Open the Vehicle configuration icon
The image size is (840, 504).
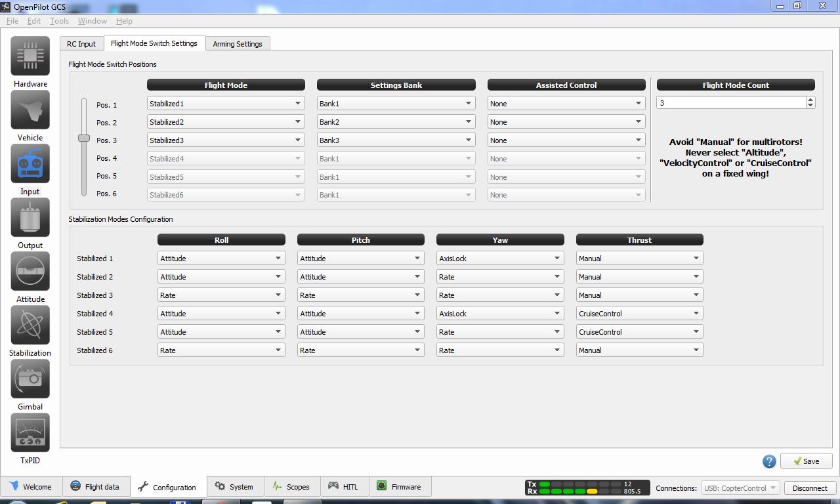(30, 110)
